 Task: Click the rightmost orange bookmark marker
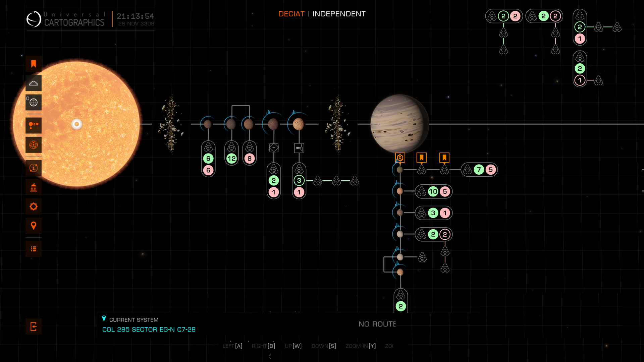click(x=444, y=158)
